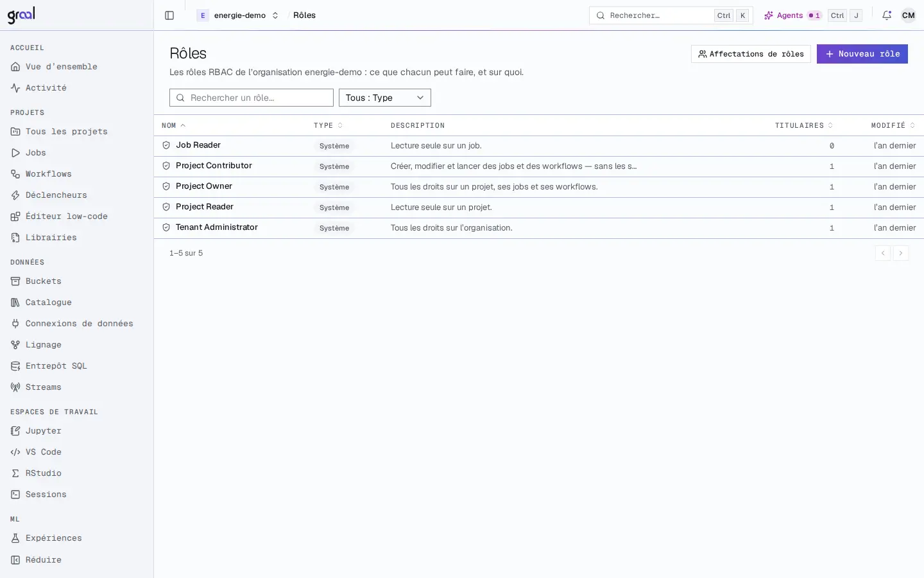Toggle the sidebar panel icon
The width and height of the screenshot is (924, 578).
pos(169,15)
